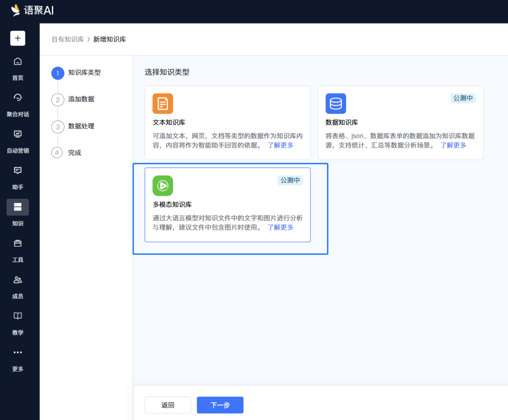Open 聚合对话 chat icon in sidebar
Screen dimensions: 508x420
coord(18,97)
